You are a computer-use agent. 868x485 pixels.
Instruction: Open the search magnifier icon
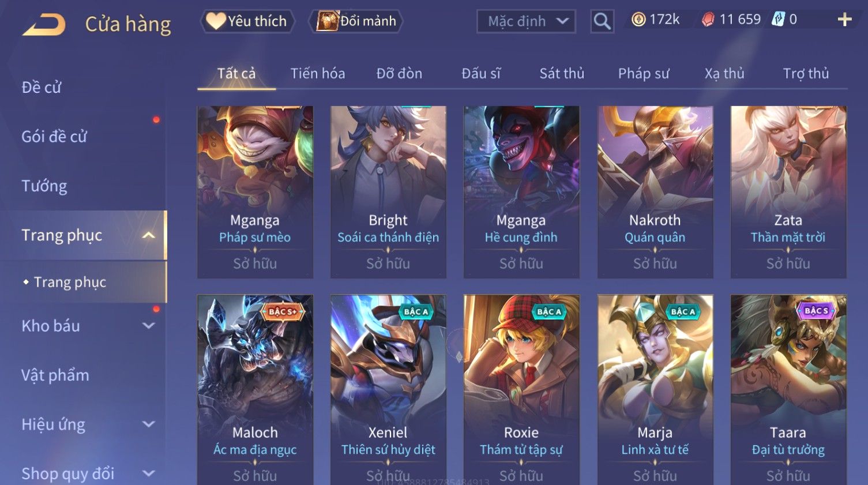click(x=602, y=21)
